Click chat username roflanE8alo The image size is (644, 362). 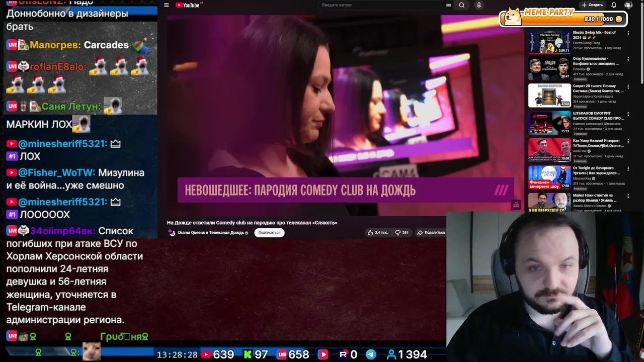tap(58, 66)
